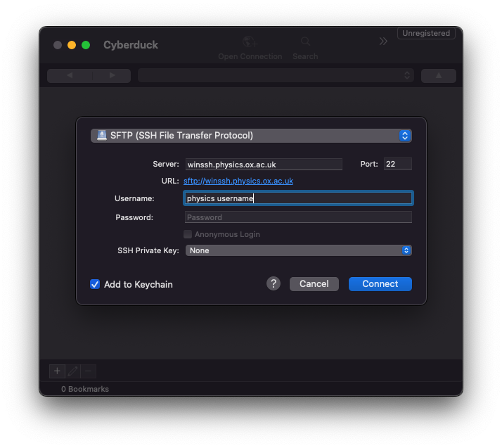Open the SSH Private Key dropdown
502x448 pixels.
(298, 250)
